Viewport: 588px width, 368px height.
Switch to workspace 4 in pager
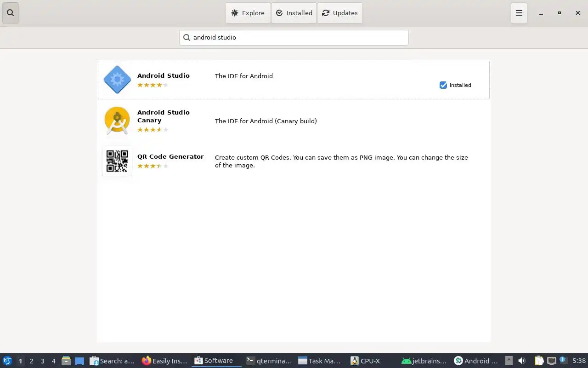tap(53, 361)
